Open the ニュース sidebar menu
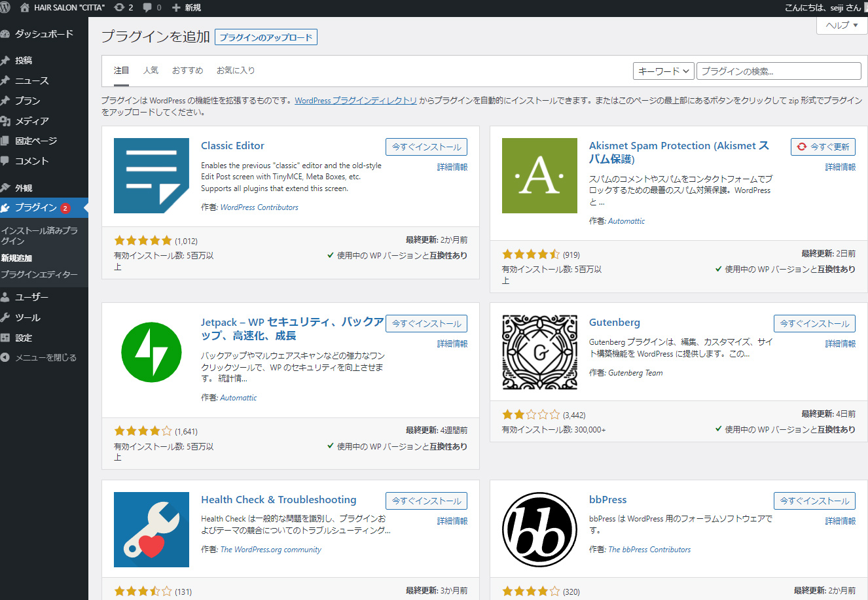 click(x=44, y=80)
